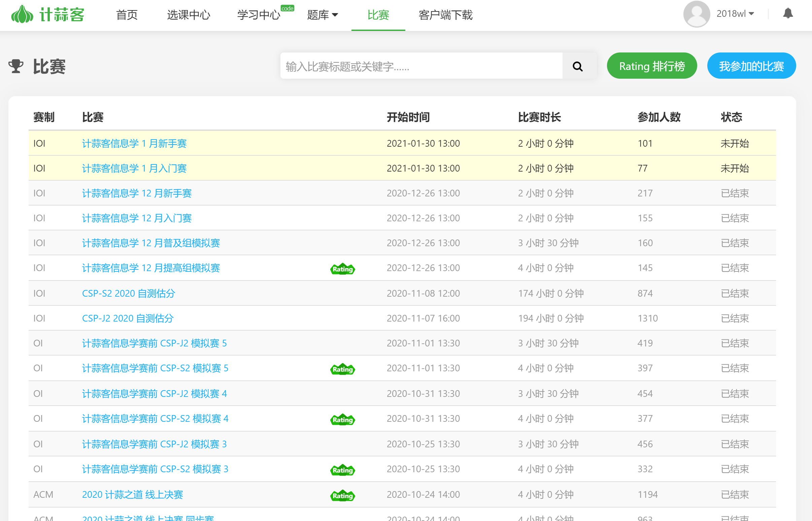
Task: Click the 比赛时长 column header
Action: [x=539, y=117]
